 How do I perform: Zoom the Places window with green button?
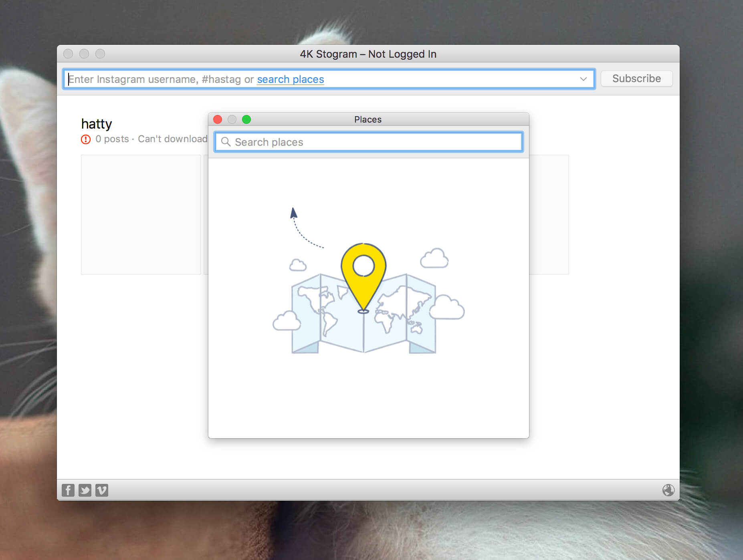pyautogui.click(x=246, y=119)
